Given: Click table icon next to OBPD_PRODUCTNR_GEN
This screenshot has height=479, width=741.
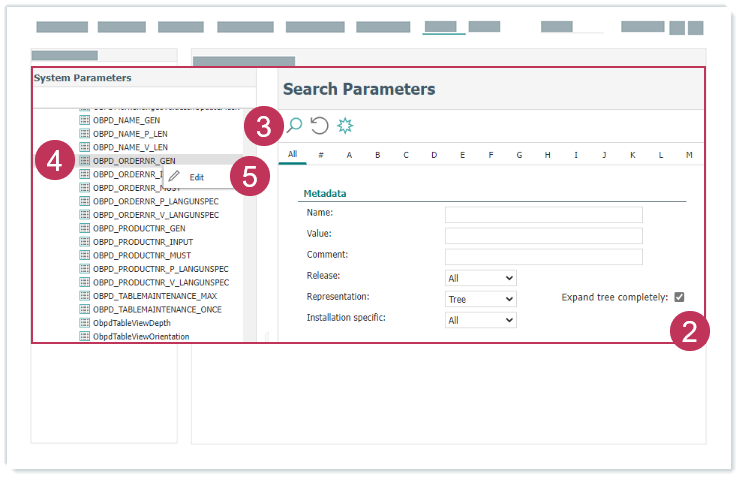Looking at the screenshot, I should tap(85, 228).
